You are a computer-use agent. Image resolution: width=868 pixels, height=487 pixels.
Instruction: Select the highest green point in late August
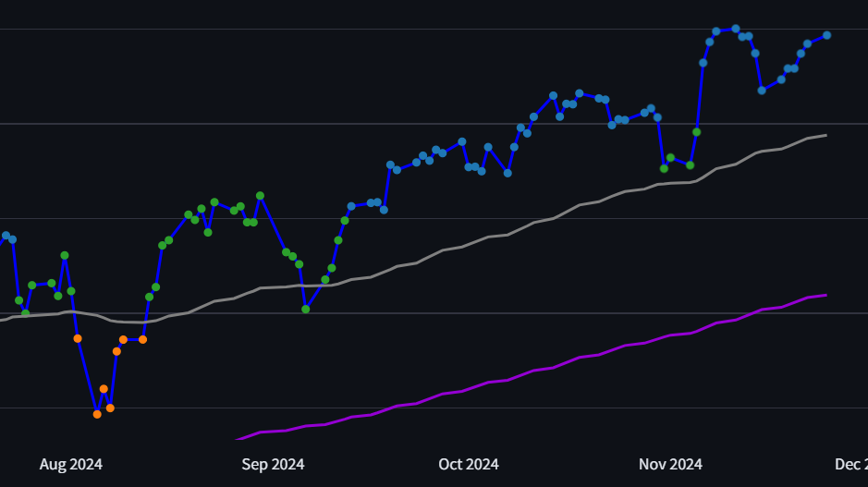click(260, 196)
